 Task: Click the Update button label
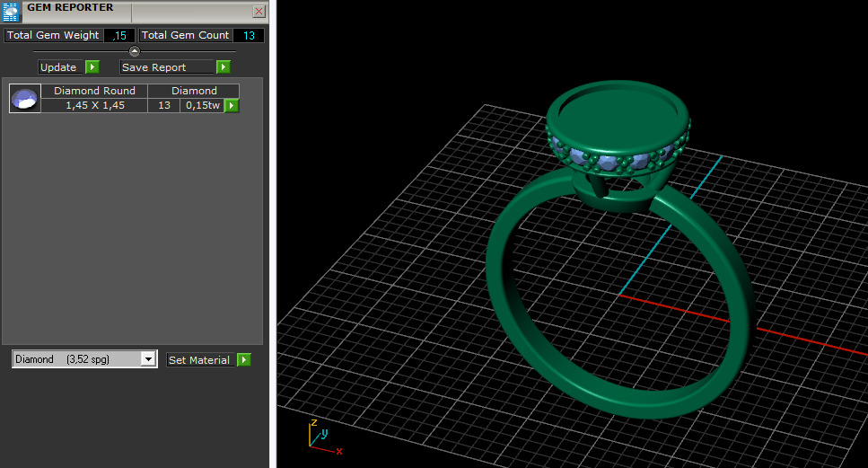(60, 67)
